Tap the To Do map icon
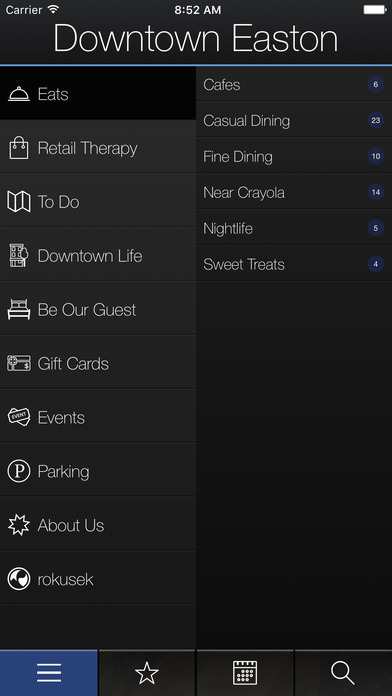392x696 pixels. (x=19, y=202)
